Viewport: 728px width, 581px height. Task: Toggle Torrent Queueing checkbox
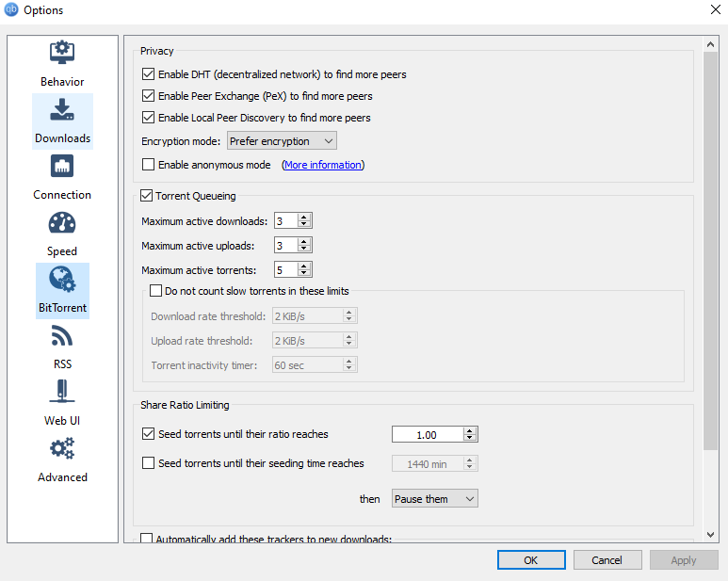pos(147,196)
